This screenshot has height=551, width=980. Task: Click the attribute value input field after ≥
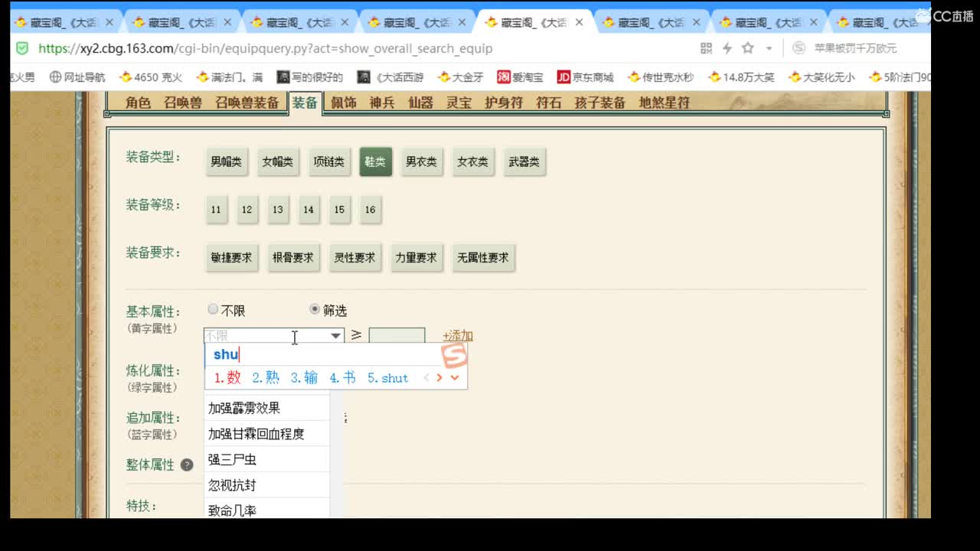(x=397, y=335)
